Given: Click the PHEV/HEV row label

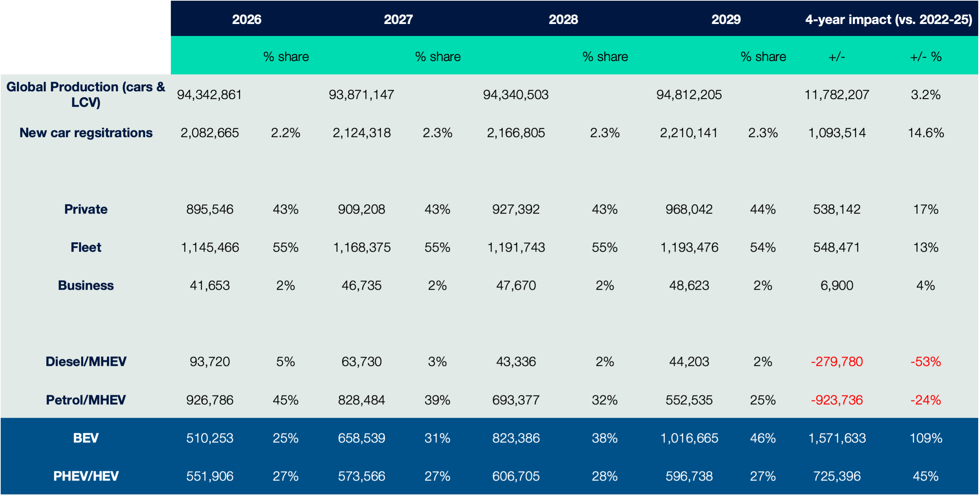Looking at the screenshot, I should coord(86,476).
